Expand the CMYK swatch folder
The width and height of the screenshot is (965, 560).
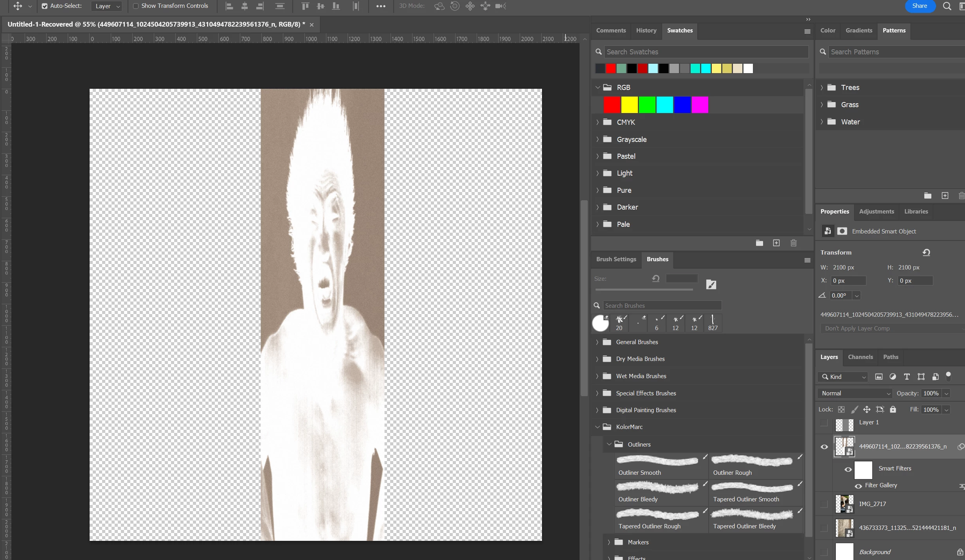coord(597,122)
